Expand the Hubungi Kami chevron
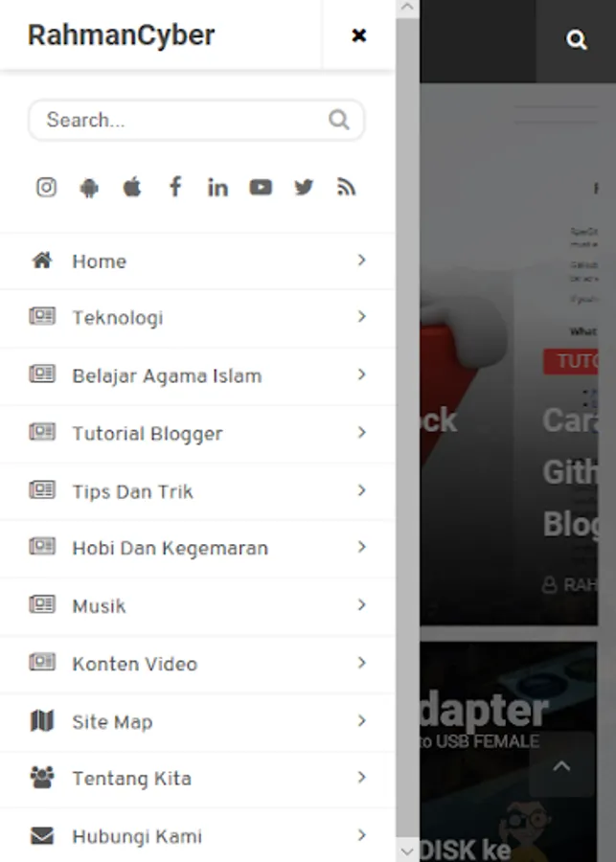Viewport: 616px width, 862px height. (361, 835)
